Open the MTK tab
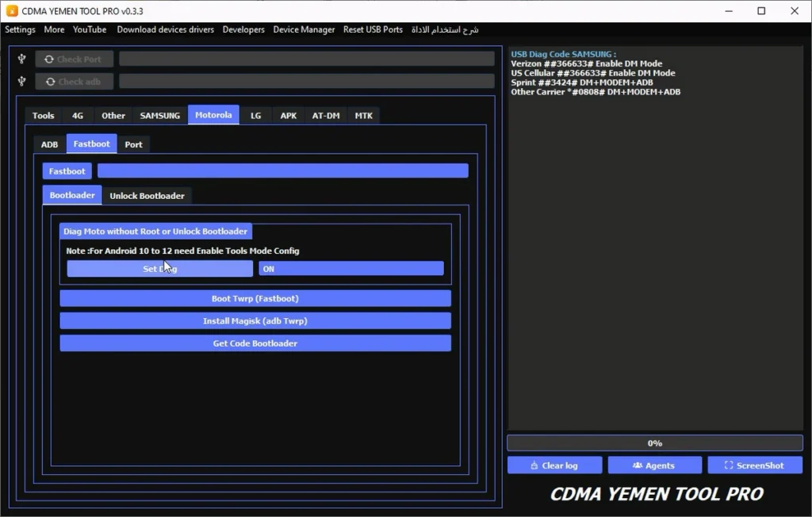This screenshot has width=812, height=517. click(363, 116)
